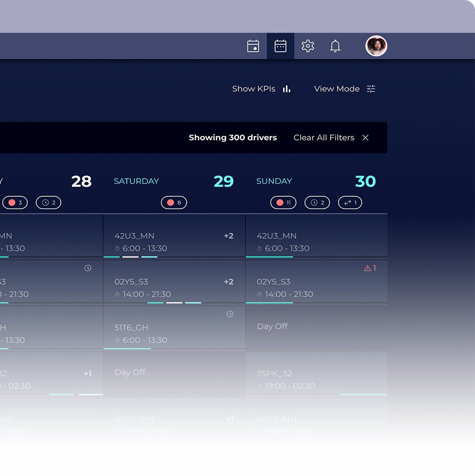Click Sunday's clock badge showing 2
Screen dimensions: 475x476
317,203
